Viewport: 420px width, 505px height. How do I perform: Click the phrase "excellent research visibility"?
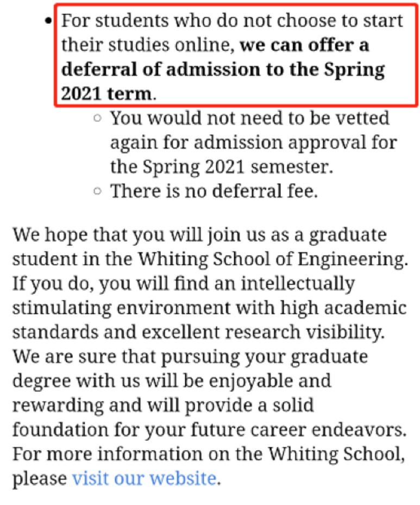262,332
